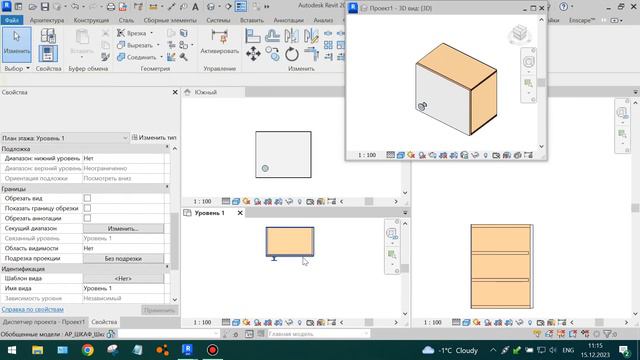640x360 pixels.
Task: Toggle temporary hide/isolate in Уровень 1 view bar
Action: (289, 322)
